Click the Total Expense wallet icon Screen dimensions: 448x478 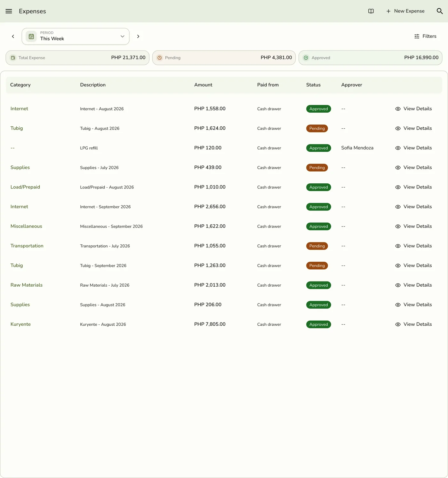(13, 58)
